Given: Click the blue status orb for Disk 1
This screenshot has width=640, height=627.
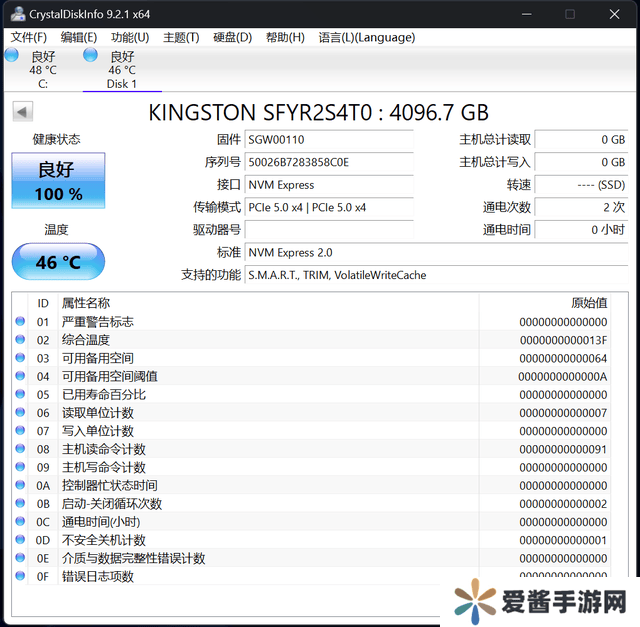Looking at the screenshot, I should click(x=90, y=55).
